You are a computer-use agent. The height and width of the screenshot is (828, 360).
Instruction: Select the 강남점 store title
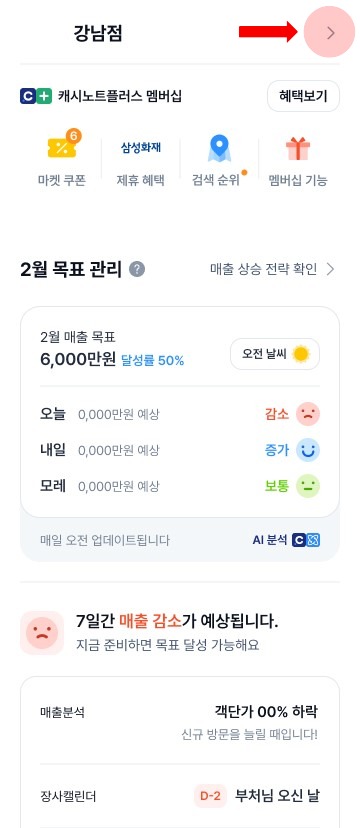coord(98,33)
